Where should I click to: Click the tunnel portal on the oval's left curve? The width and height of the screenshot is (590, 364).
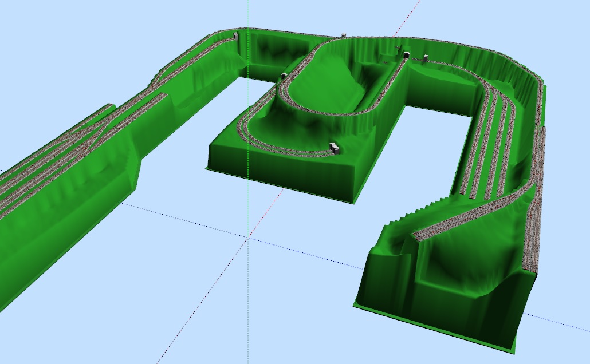pyautogui.click(x=284, y=76)
